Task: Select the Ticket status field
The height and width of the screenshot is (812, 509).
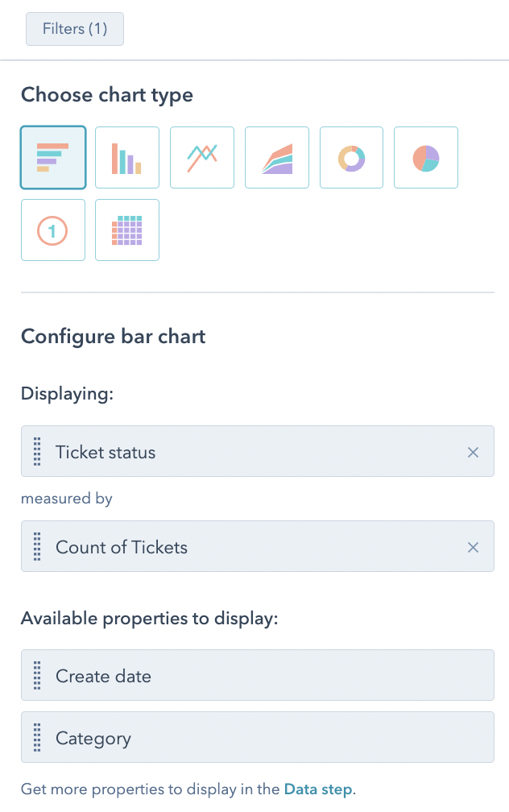Action: 242,452
